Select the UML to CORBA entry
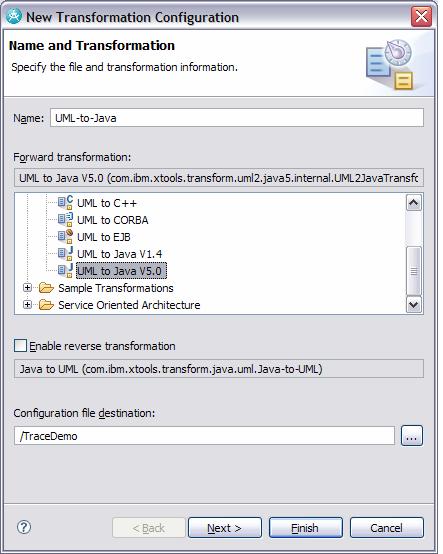The height and width of the screenshot is (554, 443). coord(113,220)
